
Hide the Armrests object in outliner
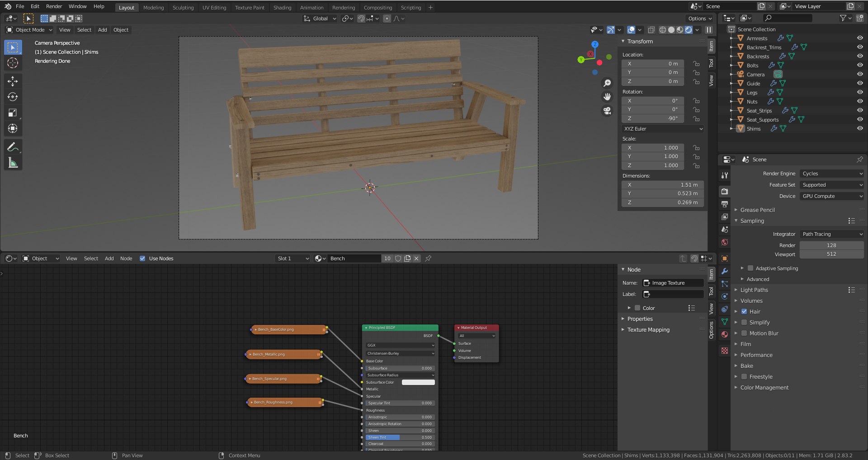[860, 38]
